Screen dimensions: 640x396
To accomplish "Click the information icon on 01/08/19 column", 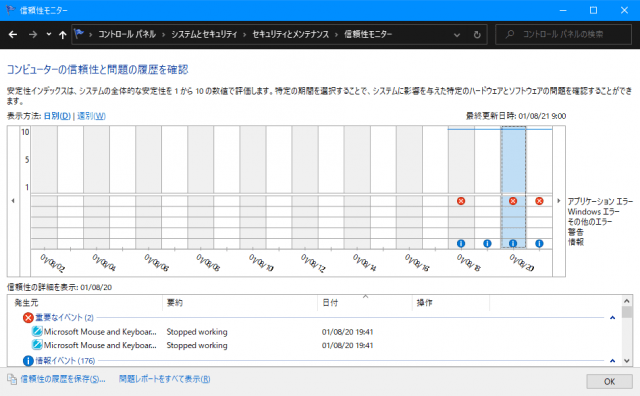I will click(487, 243).
